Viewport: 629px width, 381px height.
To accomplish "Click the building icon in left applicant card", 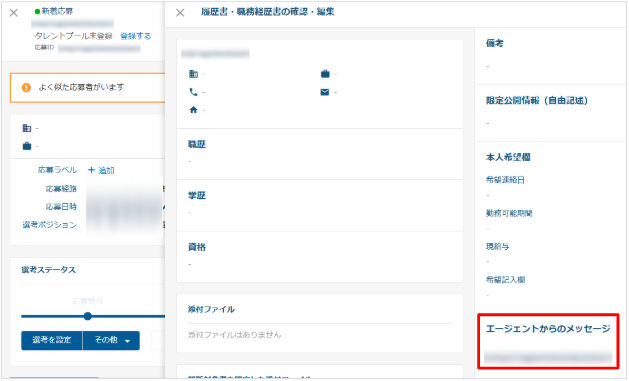I will [27, 128].
